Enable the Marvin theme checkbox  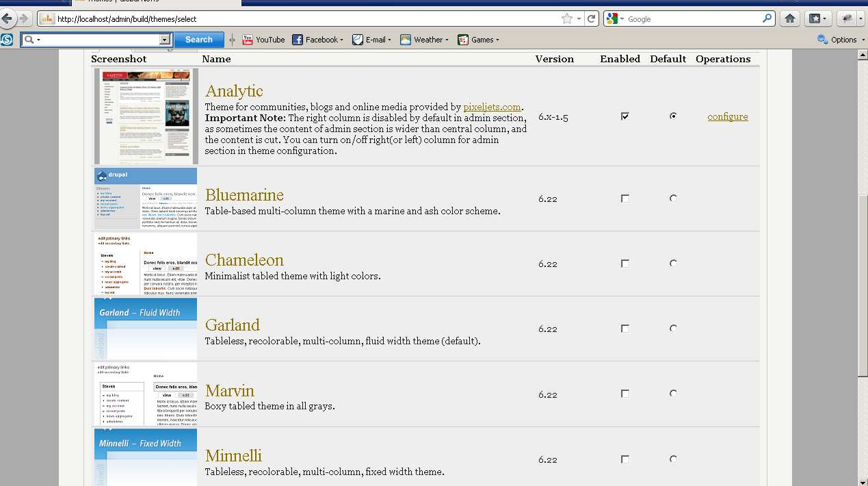(x=624, y=394)
